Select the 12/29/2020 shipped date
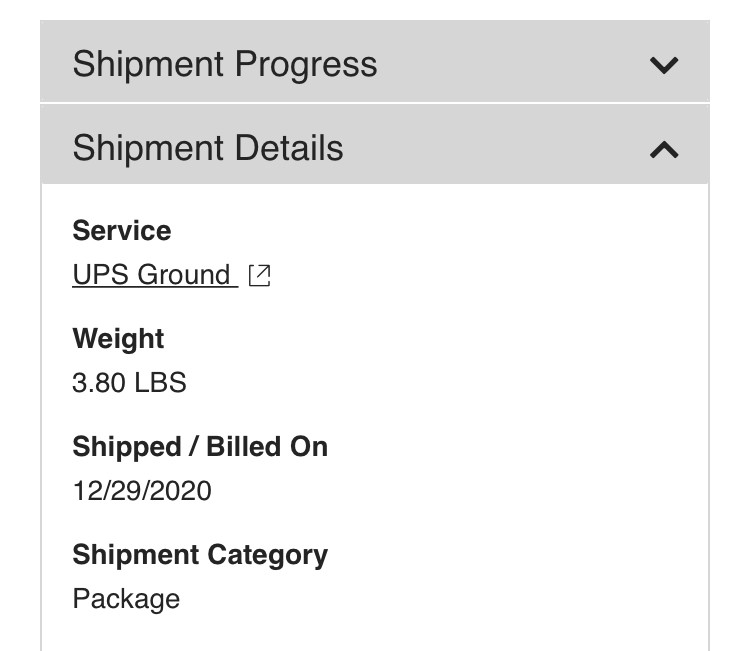This screenshot has height=651, width=750. (142, 491)
